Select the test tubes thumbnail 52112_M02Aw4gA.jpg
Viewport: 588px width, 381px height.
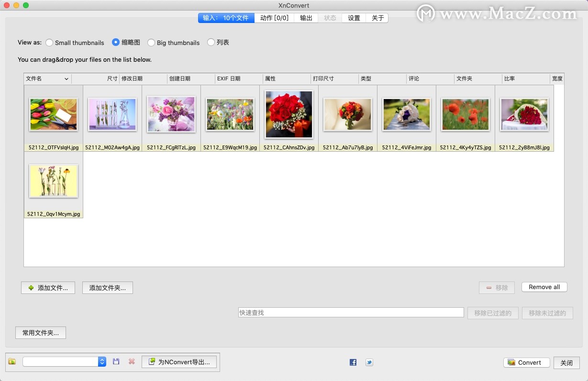click(112, 114)
